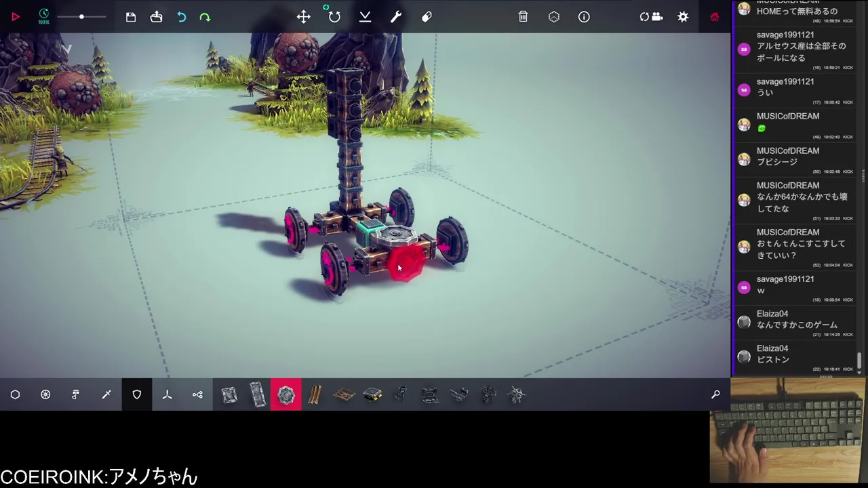Image resolution: width=868 pixels, height=488 pixels.
Task: Open the load machine icon
Action: click(x=156, y=17)
